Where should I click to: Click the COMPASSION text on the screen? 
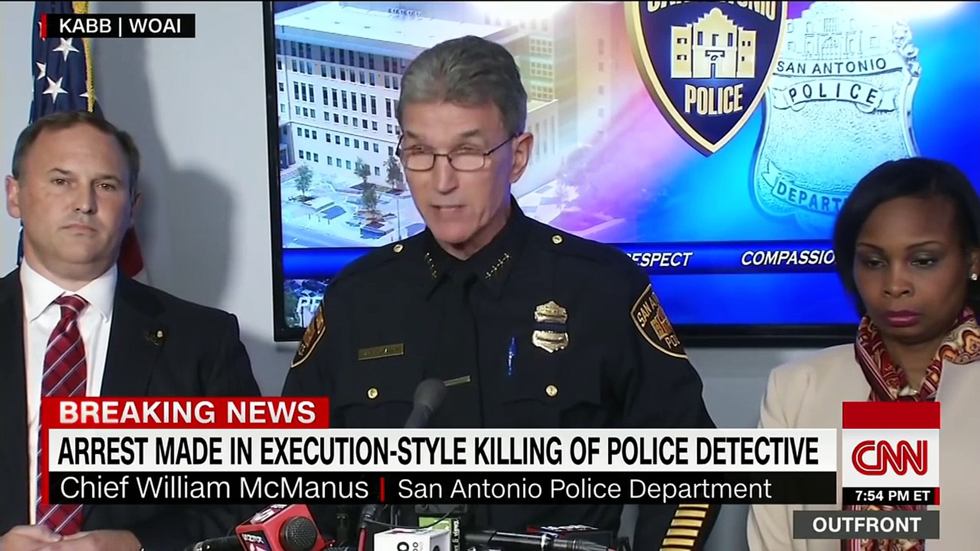click(x=788, y=258)
